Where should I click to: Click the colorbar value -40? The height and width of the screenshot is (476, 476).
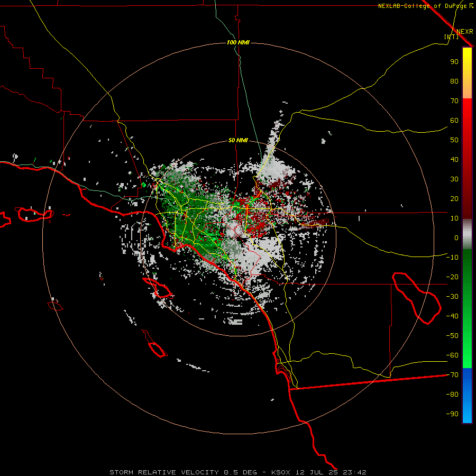coord(452,316)
